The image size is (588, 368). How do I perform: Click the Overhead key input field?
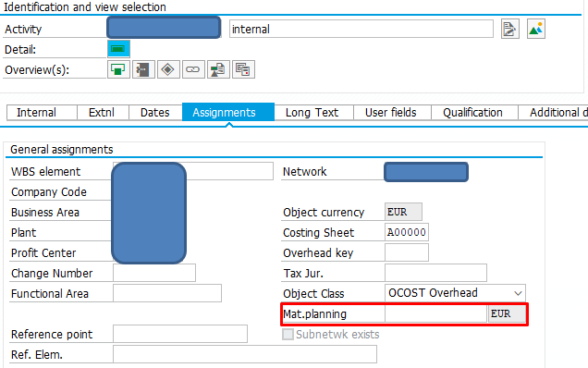[407, 252]
